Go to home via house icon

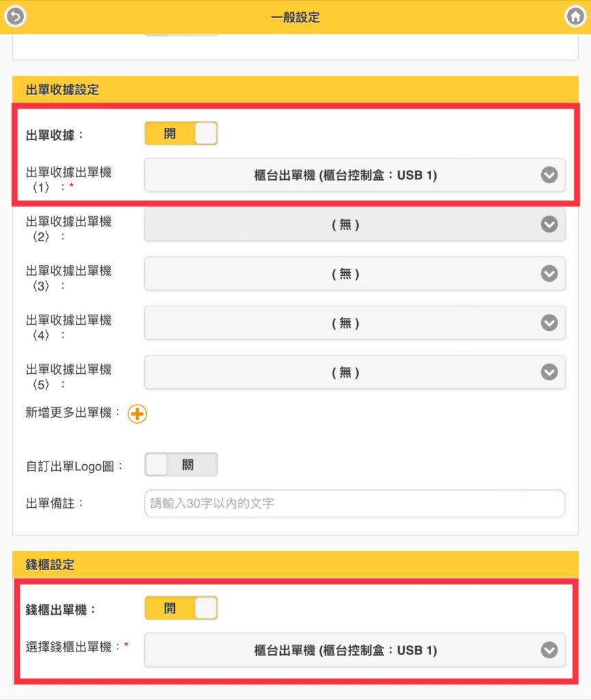tap(575, 16)
